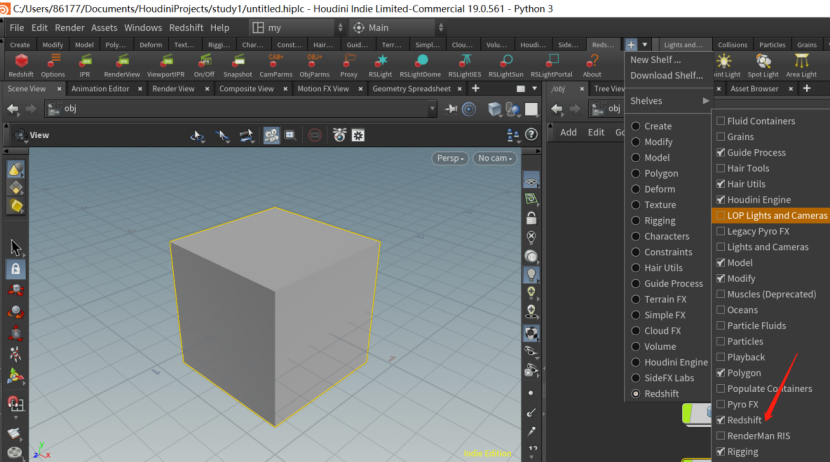Enable RenderMan RIS shelf
The image size is (830, 462).
(720, 436)
